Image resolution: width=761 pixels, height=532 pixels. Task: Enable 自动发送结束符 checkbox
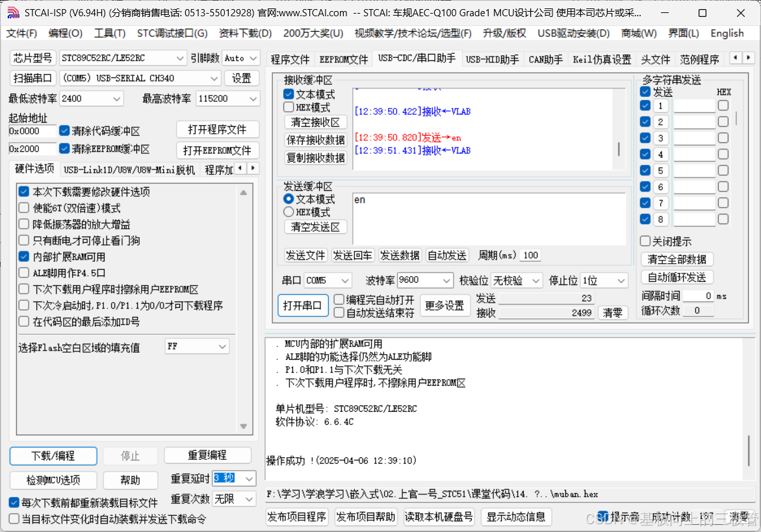(339, 313)
